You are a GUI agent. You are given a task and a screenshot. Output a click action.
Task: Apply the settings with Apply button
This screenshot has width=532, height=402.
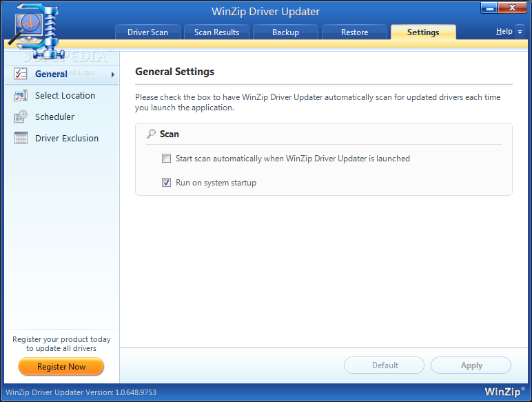471,365
